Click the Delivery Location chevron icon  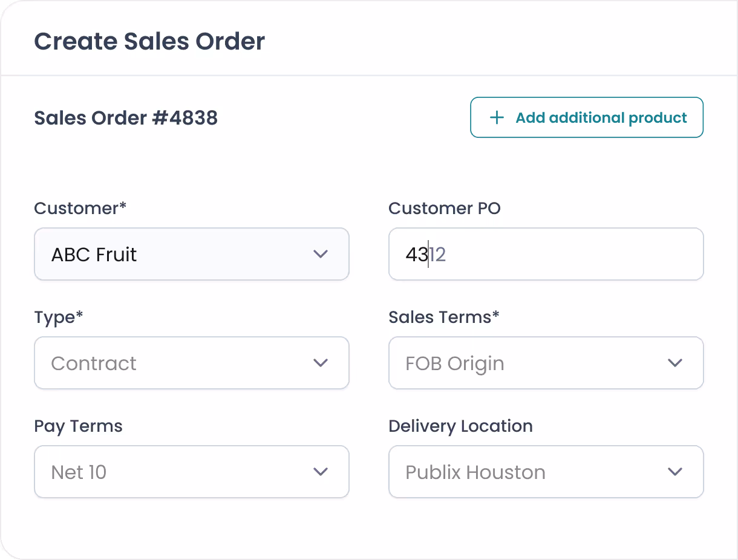tap(676, 472)
